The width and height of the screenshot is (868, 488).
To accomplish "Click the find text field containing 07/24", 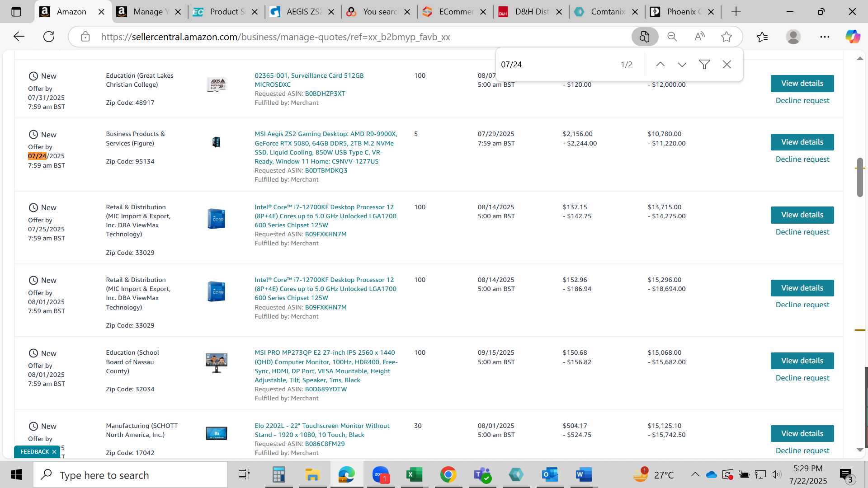I will pos(556,65).
